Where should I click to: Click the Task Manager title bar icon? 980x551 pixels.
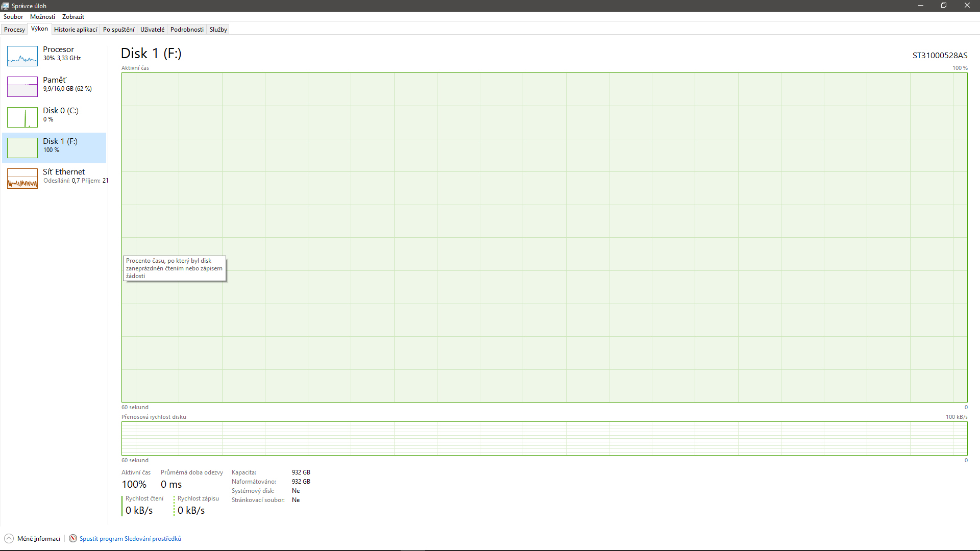click(5, 6)
